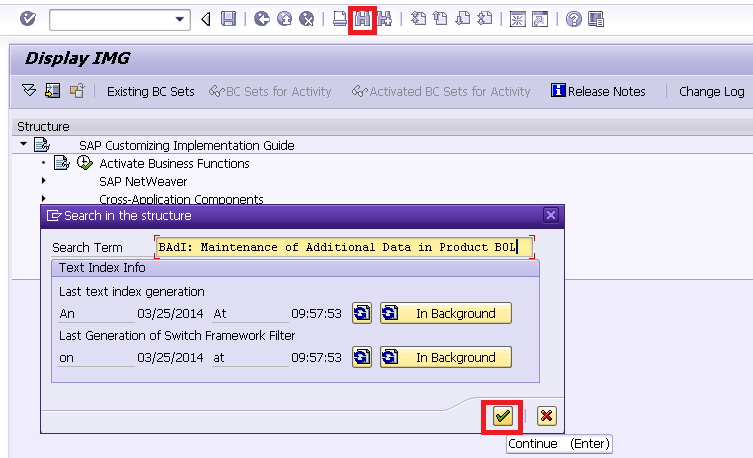Go to the Previous Page icon
Image resolution: width=753 pixels, height=458 pixels.
click(x=440, y=19)
